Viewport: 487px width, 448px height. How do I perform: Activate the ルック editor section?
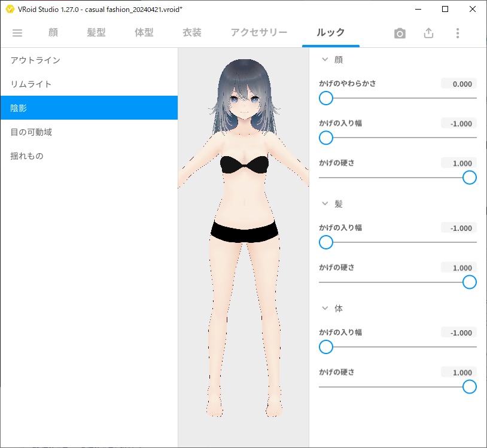click(x=331, y=33)
